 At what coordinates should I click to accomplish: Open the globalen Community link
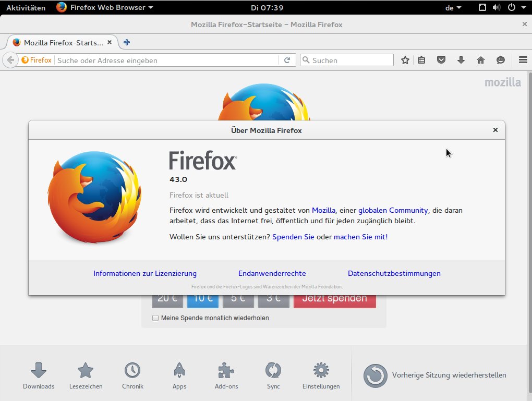pos(393,210)
